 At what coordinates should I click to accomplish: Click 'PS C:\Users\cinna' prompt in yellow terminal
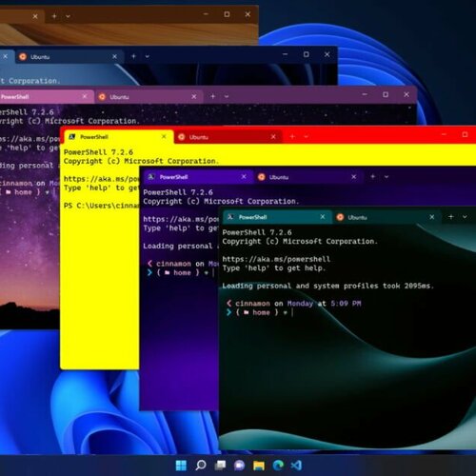click(102, 206)
